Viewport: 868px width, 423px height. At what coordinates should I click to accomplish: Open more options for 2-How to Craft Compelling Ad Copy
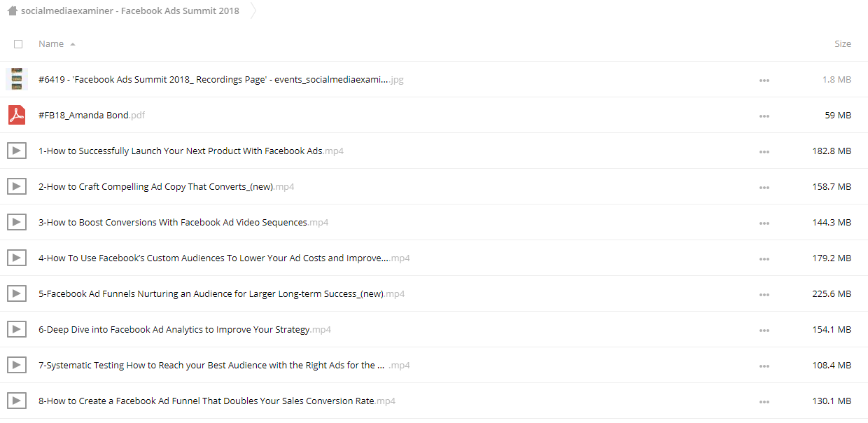[764, 188]
